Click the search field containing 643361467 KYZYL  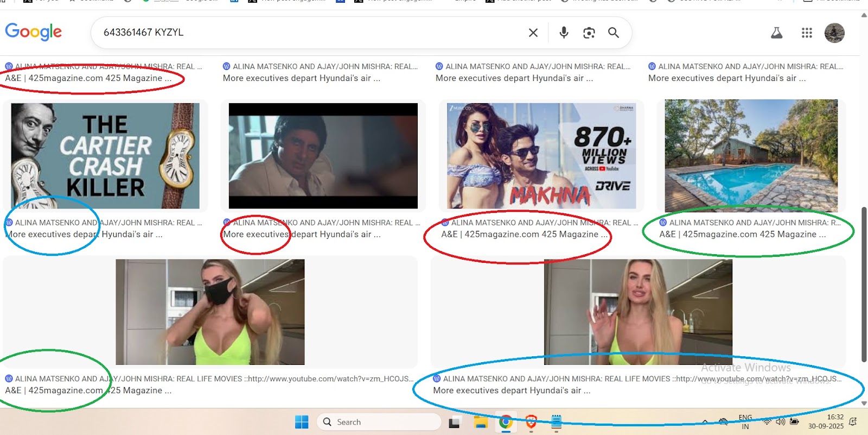click(309, 33)
